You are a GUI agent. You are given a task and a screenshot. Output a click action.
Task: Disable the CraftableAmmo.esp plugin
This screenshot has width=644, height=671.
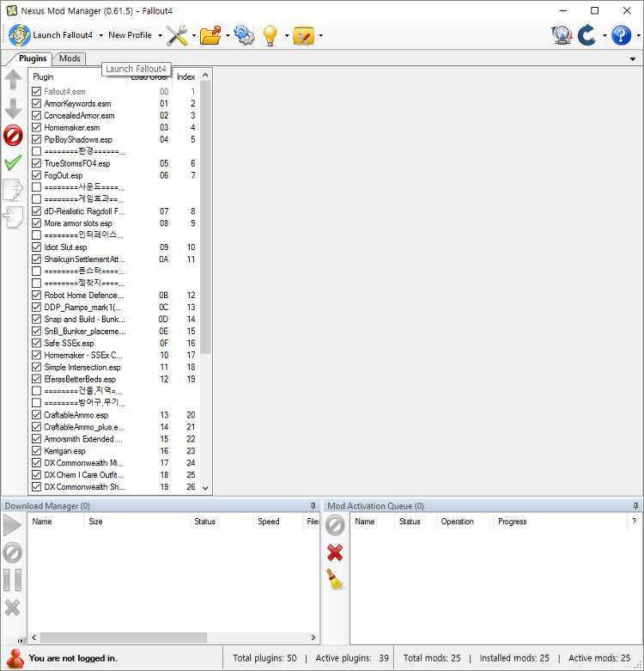[37, 415]
